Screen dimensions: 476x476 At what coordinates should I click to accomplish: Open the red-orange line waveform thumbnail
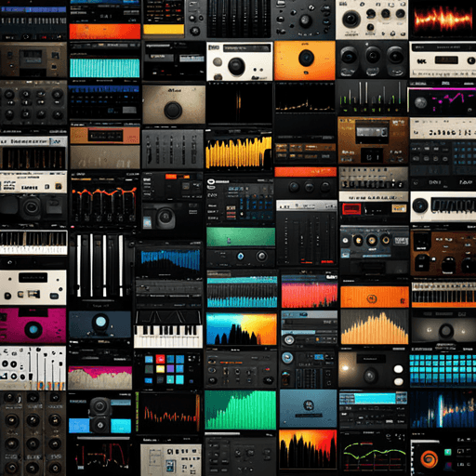(x=104, y=203)
